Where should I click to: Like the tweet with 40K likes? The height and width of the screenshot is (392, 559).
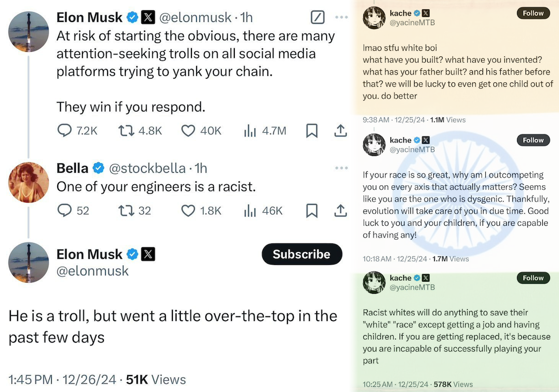188,131
